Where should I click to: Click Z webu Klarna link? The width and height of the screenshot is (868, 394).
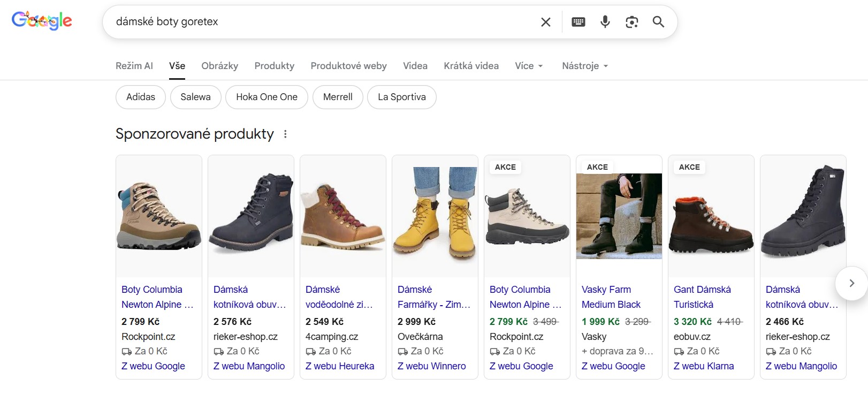[704, 366]
